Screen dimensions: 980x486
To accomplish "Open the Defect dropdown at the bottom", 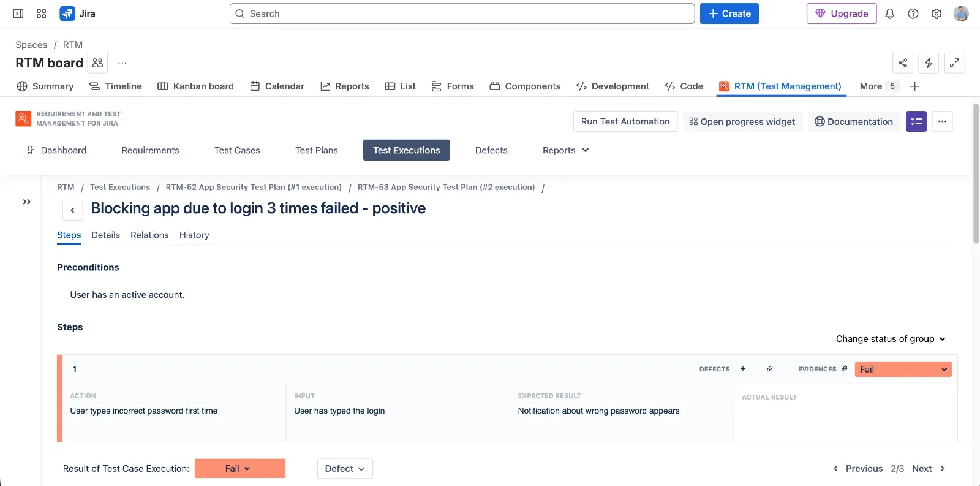I will (345, 468).
